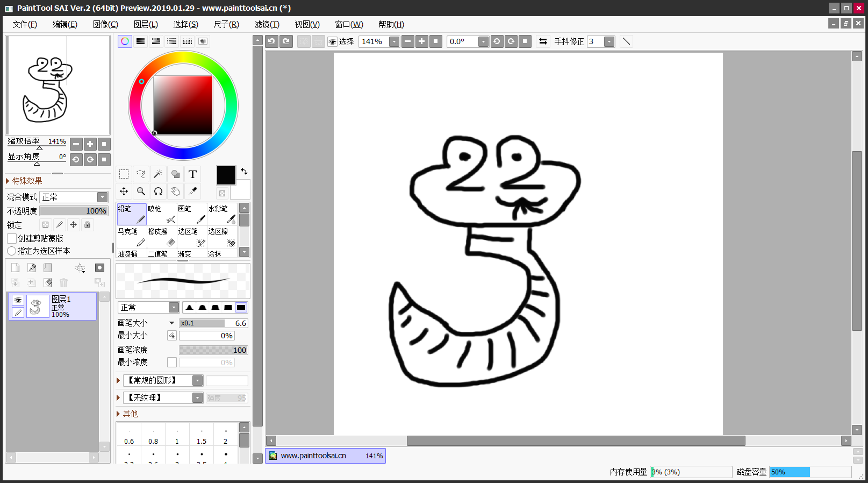Click the 画笔大小 brush size slider
Screen dimensions: 868x483
point(213,323)
